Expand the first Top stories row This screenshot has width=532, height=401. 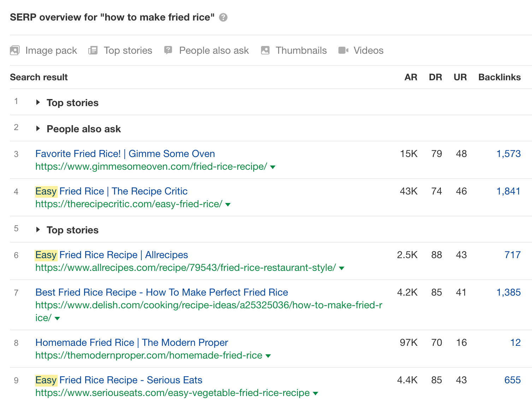point(38,103)
